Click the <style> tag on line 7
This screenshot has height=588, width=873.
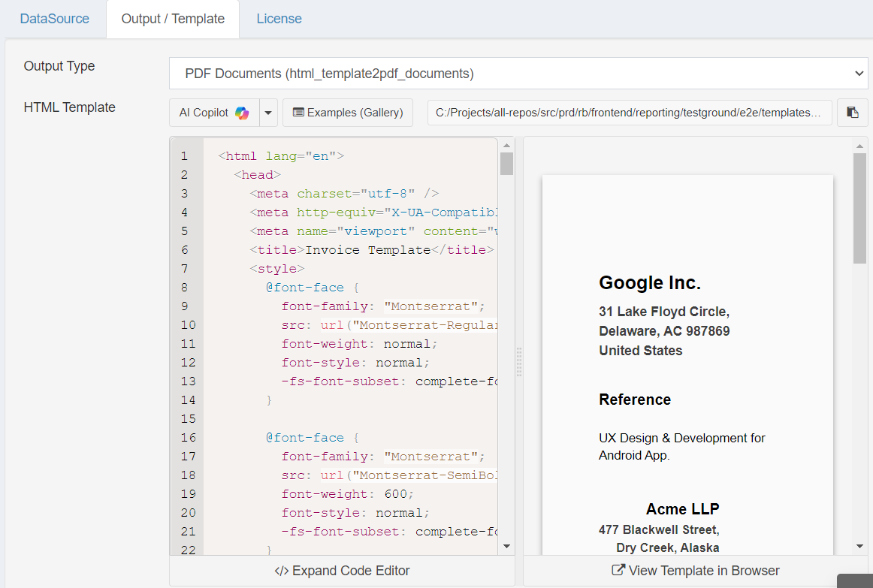(x=276, y=270)
